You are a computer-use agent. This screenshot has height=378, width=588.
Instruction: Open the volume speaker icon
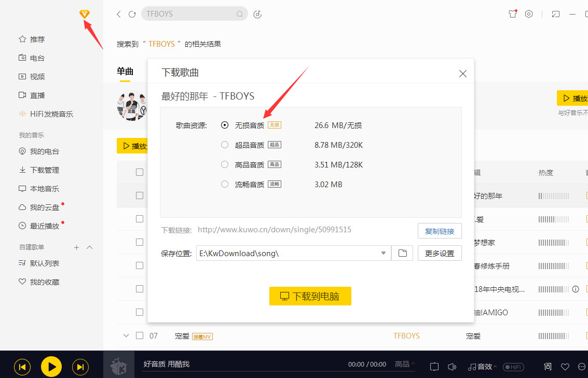pos(452,367)
